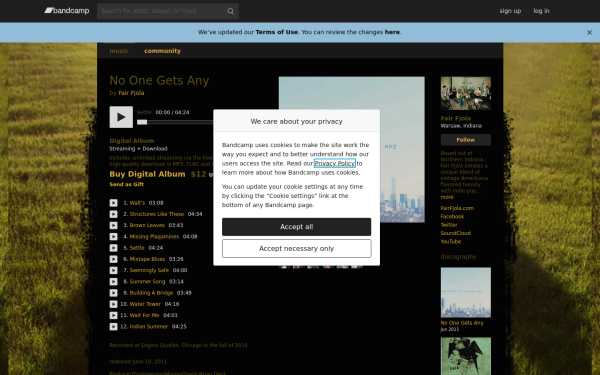Screen dimensions: 600x375
Task: Follow Fair Fjola
Action: click(x=466, y=140)
